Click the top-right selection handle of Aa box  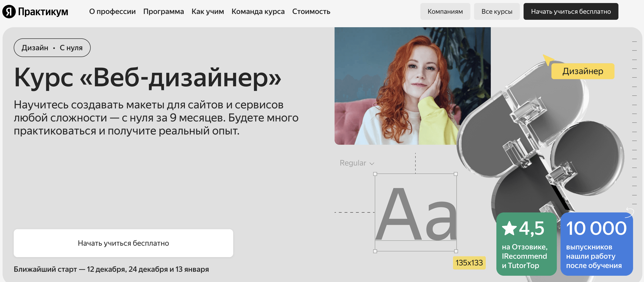tap(456, 174)
